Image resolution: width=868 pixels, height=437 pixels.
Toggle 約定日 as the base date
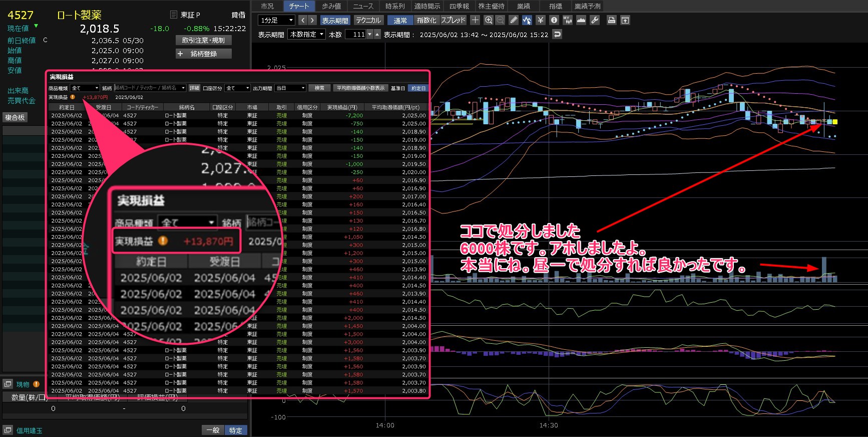point(418,88)
